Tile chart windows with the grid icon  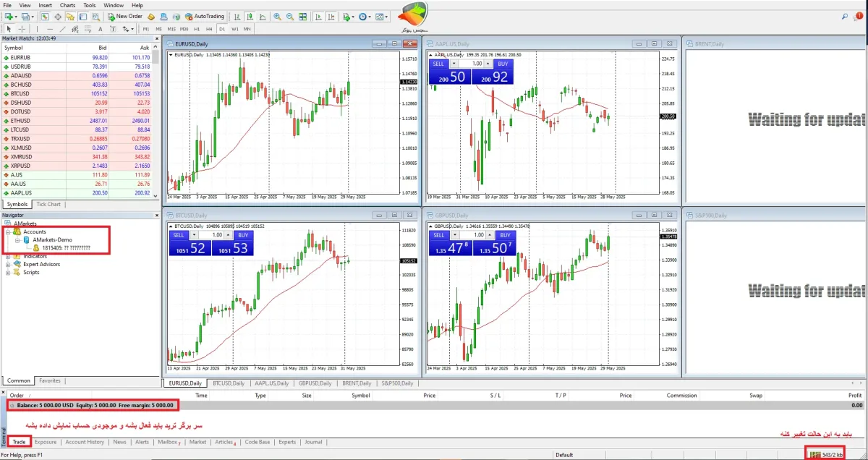[302, 16]
